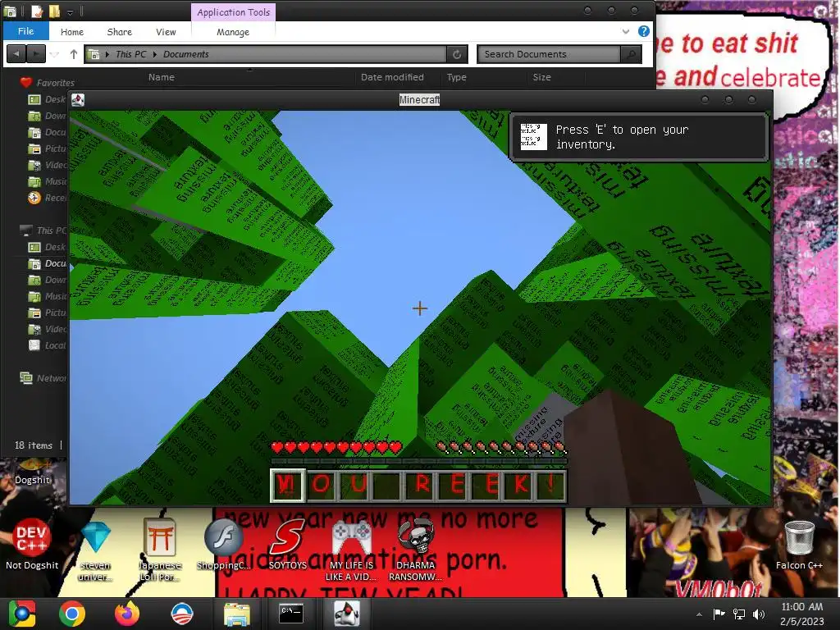Image resolution: width=840 pixels, height=630 pixels.
Task: Go back using Explorer's back arrow
Action: (x=16, y=54)
